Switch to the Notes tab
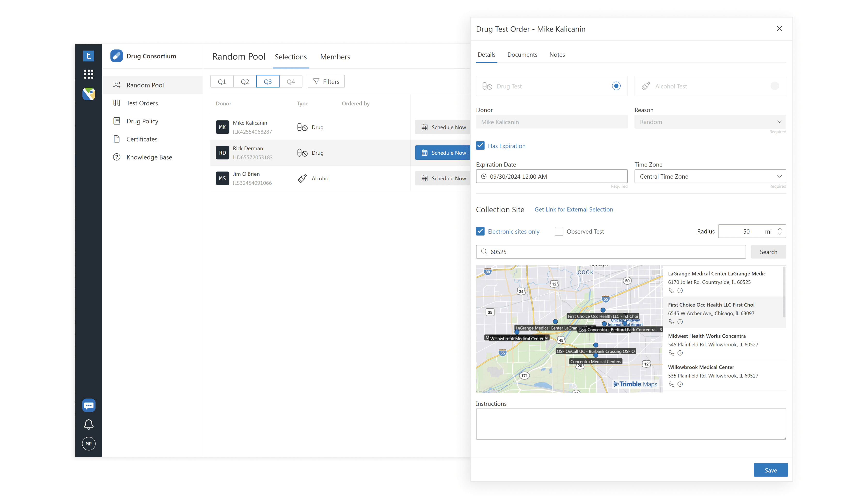The width and height of the screenshot is (868, 498). (x=557, y=55)
